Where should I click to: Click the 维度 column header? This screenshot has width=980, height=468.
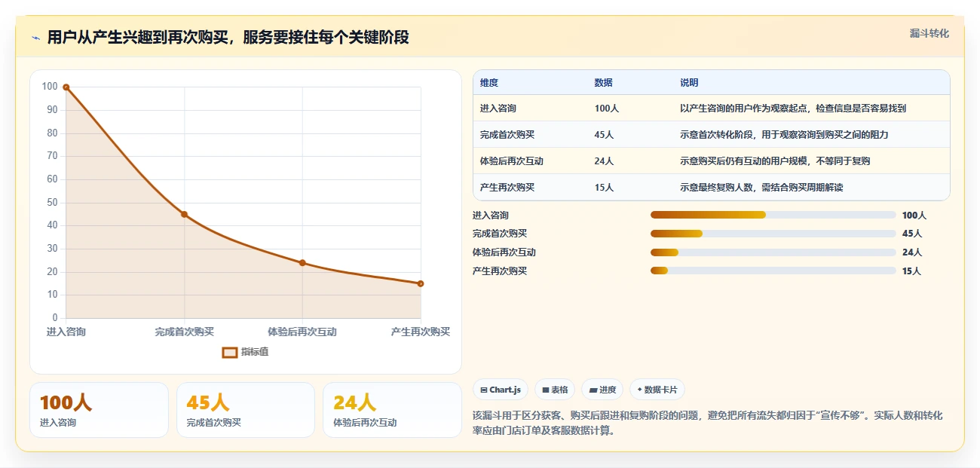point(489,83)
